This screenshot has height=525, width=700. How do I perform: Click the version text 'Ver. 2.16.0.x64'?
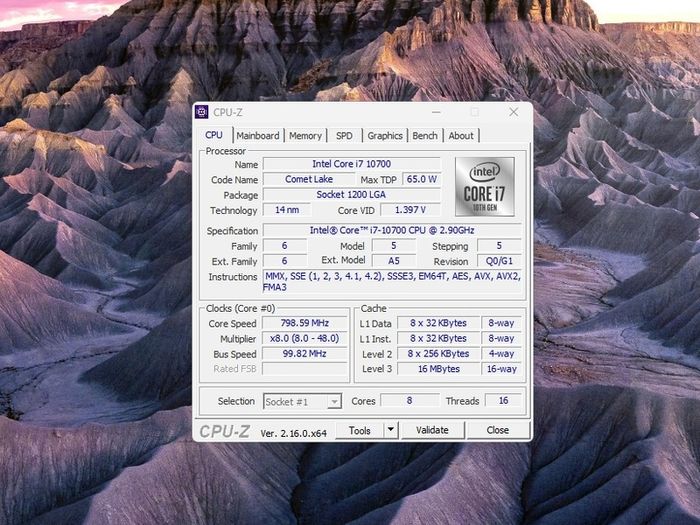coord(294,433)
